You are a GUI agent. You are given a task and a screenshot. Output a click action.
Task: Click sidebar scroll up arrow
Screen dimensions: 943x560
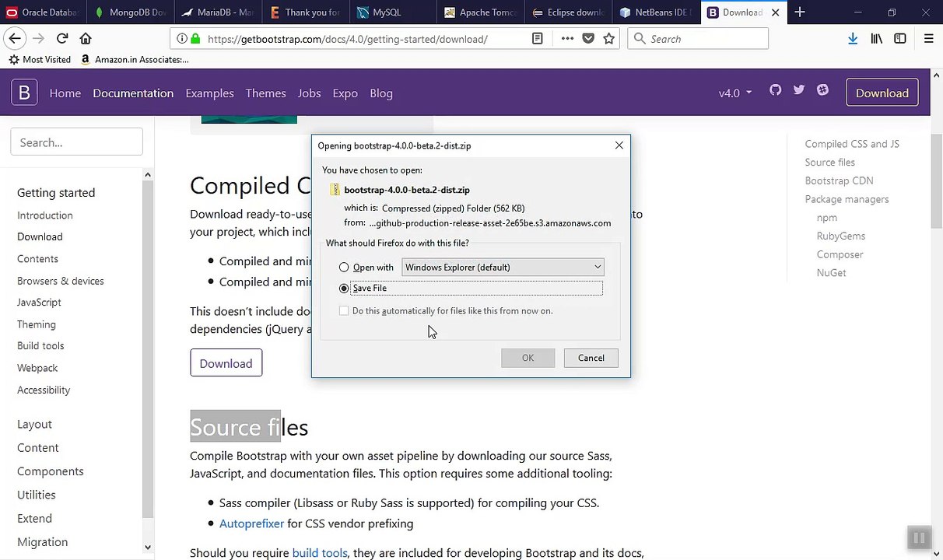pyautogui.click(x=148, y=175)
